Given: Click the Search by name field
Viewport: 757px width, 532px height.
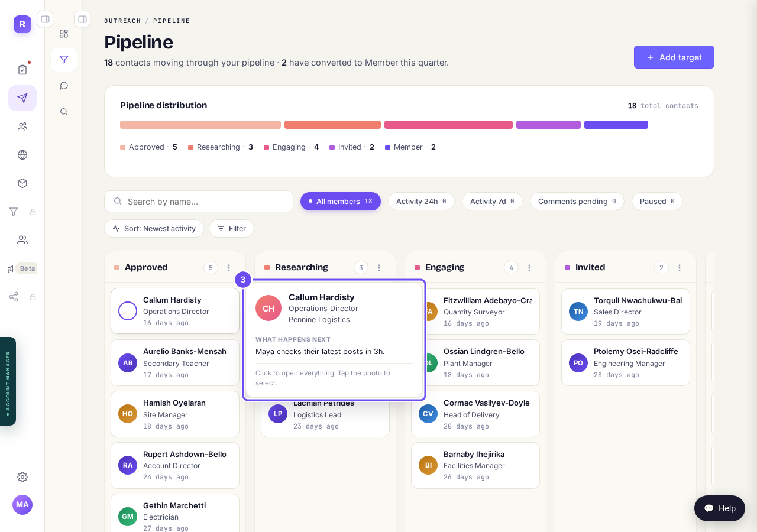Looking at the screenshot, I should 199,201.
